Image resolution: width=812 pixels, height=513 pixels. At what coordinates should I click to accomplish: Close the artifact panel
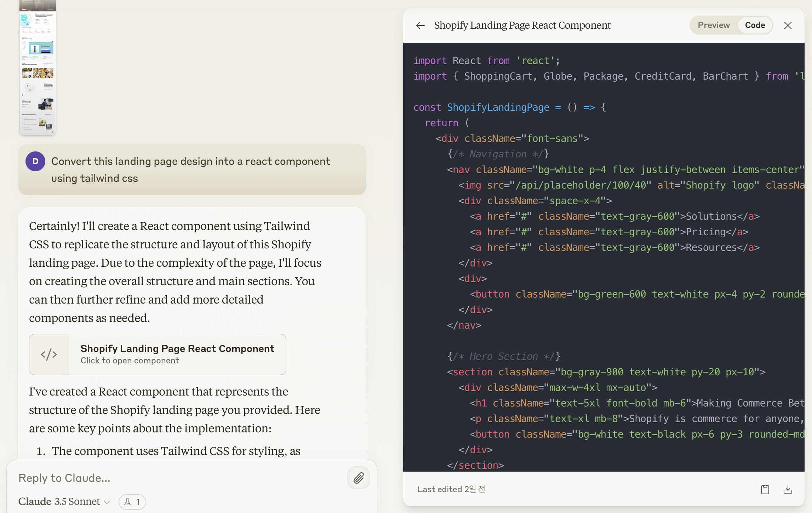[x=788, y=25]
